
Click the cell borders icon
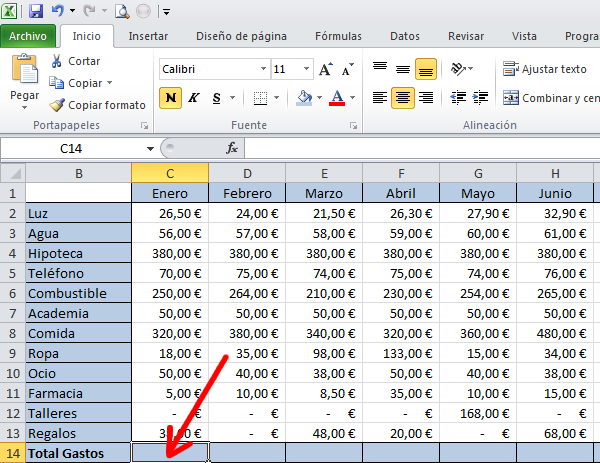pos(261,98)
